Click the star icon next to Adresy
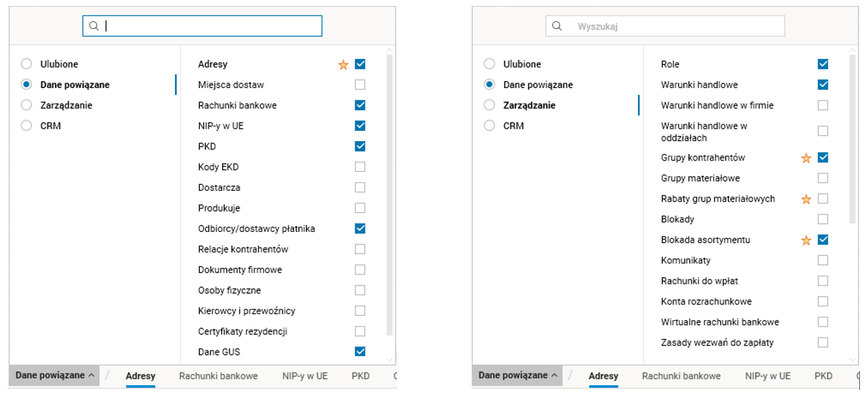Viewport: 868px width, 394px height. [343, 65]
